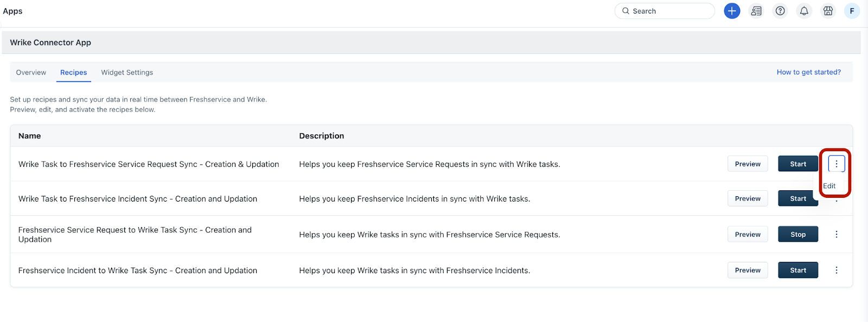
Task: Select 'Freshservice Service Request to Wrike Task Sync' name
Action: coord(135,235)
